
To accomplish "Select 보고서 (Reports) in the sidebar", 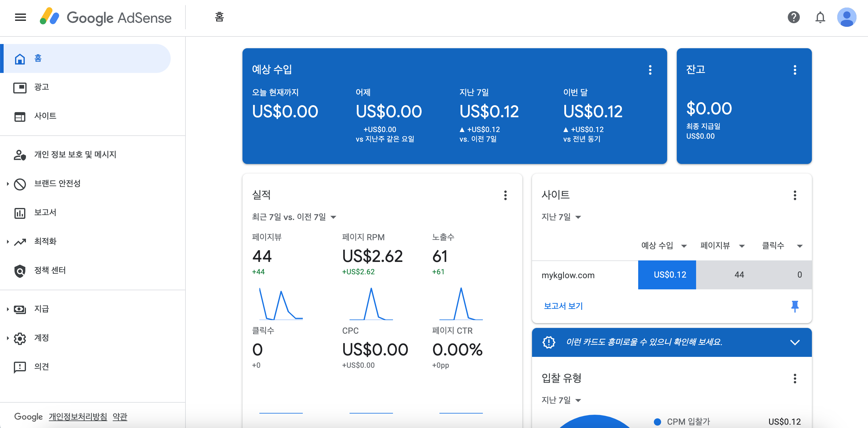I will point(45,212).
